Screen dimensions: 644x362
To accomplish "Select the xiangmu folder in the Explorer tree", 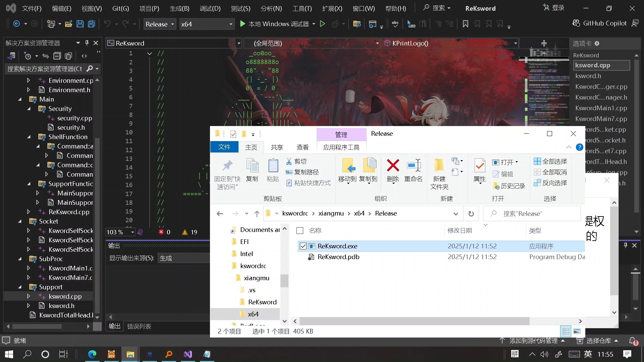I will 256,278.
